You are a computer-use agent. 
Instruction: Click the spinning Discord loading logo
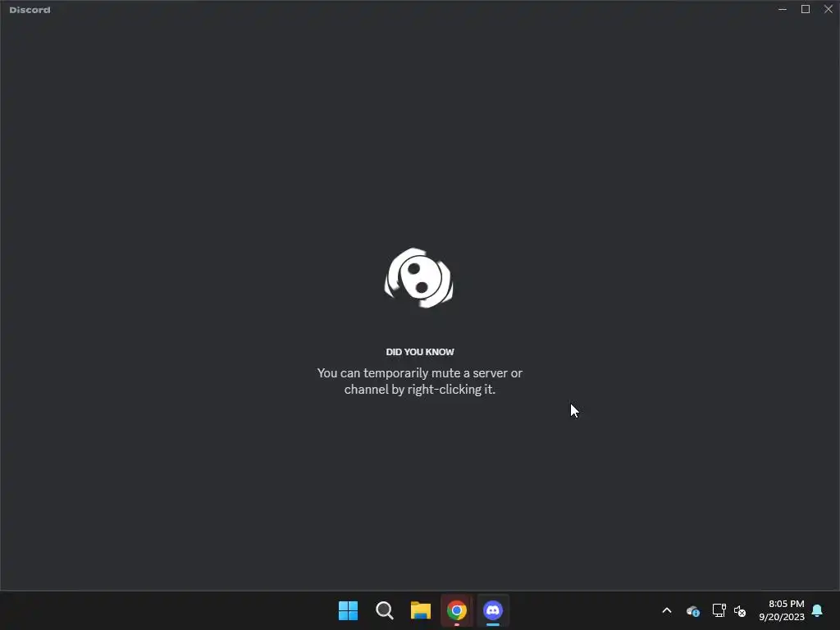[x=419, y=278]
